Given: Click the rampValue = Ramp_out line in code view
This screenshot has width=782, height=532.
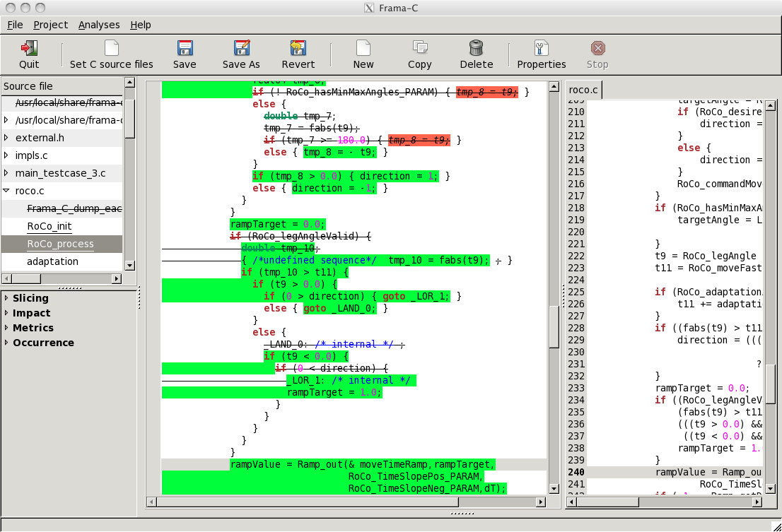Looking at the screenshot, I should [363, 465].
